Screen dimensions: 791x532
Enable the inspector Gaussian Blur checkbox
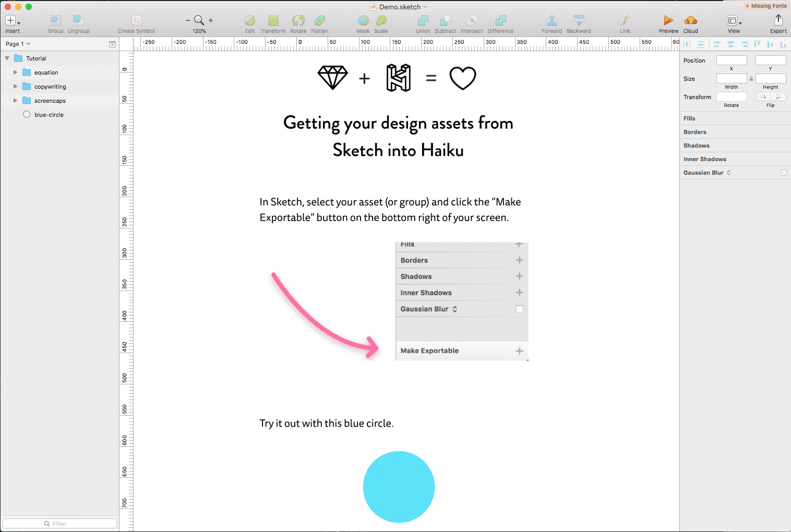pyautogui.click(x=783, y=173)
